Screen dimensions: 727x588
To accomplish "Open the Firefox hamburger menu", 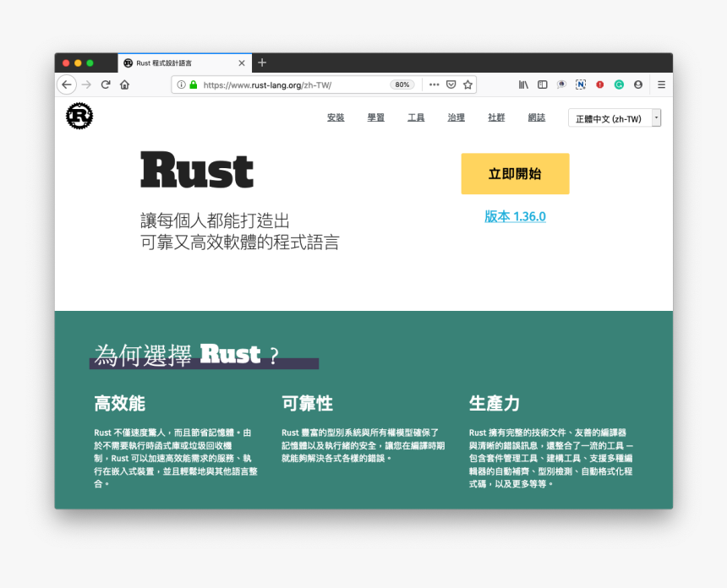I will 662,84.
